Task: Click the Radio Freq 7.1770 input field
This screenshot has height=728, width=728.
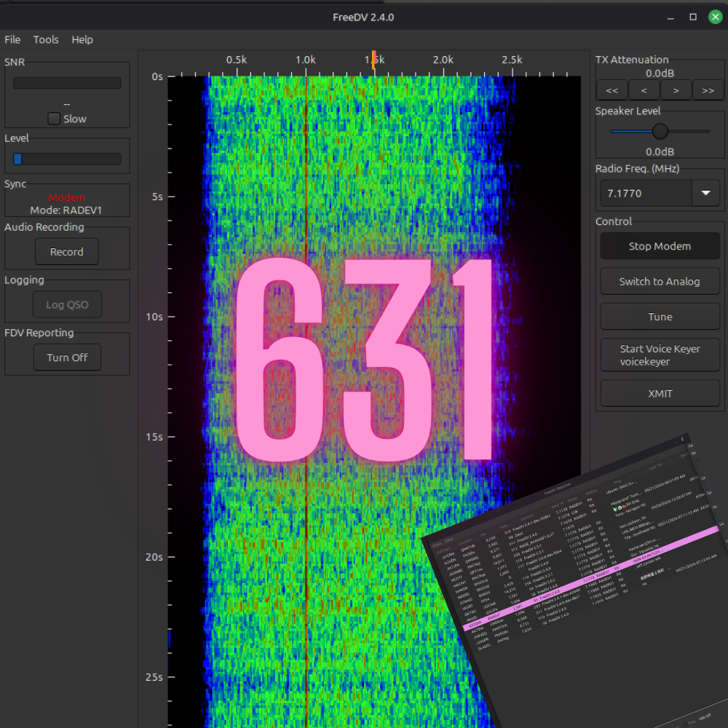Action: click(646, 193)
